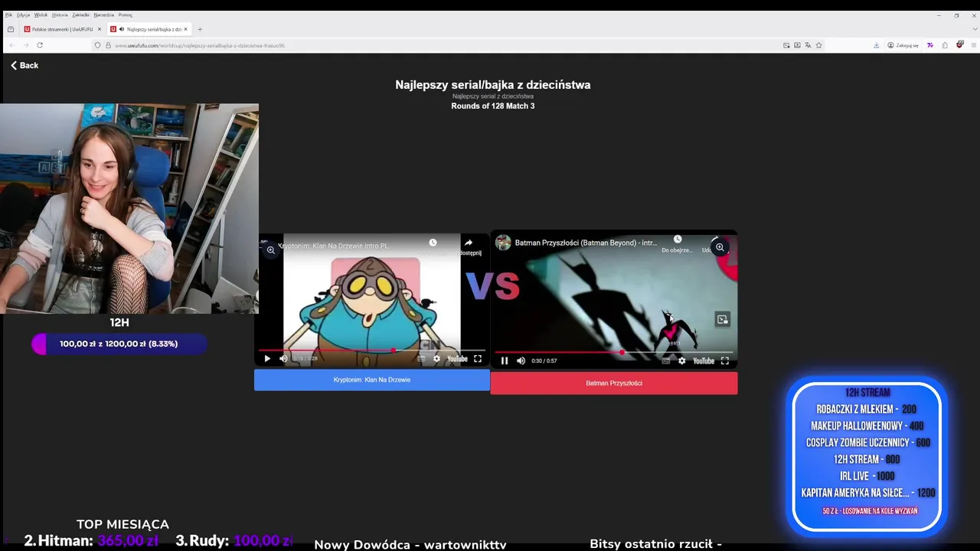The image size is (980, 551).
Task: Click the uwufufu.com address bar
Action: pyautogui.click(x=444, y=45)
